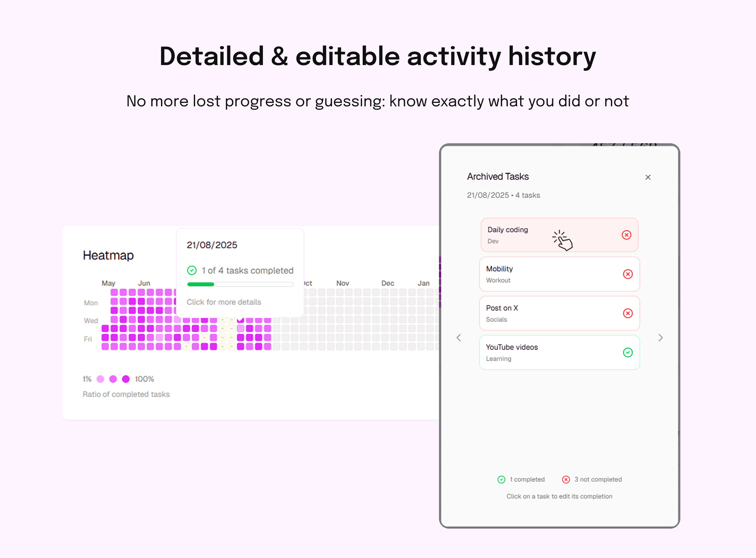This screenshot has height=558, width=756.
Task: Go to next archived day chevron
Action: 660,338
